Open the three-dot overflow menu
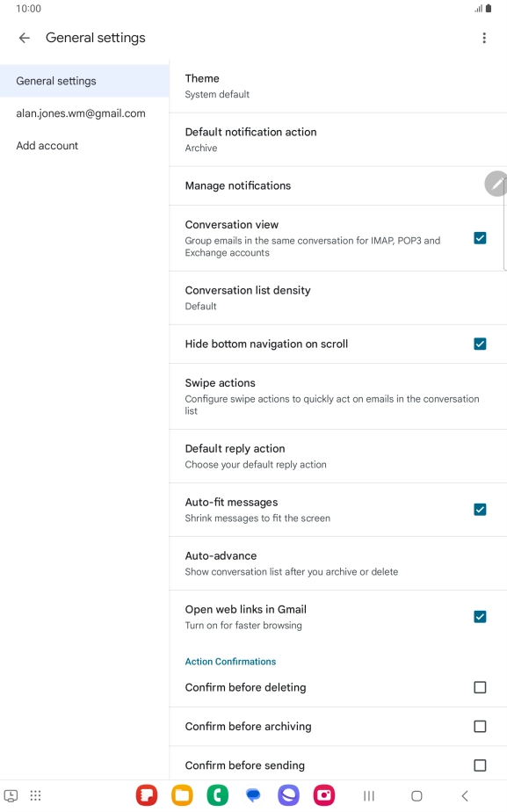Image resolution: width=507 pixels, height=812 pixels. 484,38
